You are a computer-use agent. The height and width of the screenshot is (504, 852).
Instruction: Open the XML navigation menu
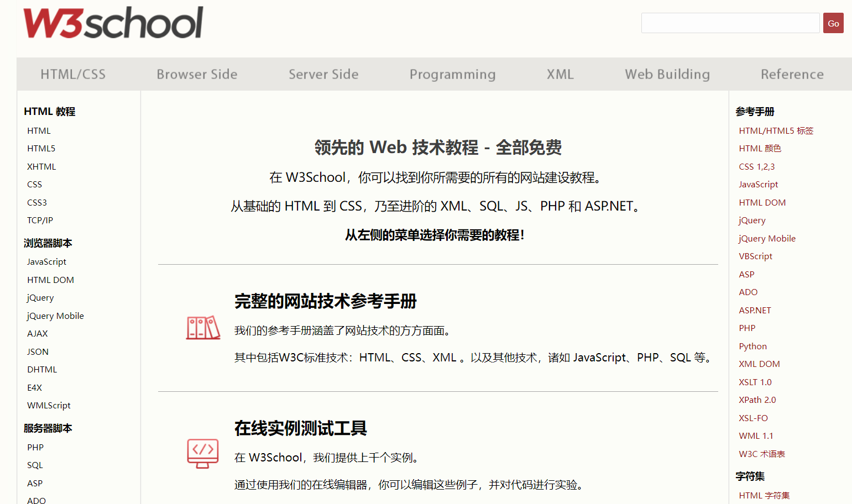(x=560, y=74)
